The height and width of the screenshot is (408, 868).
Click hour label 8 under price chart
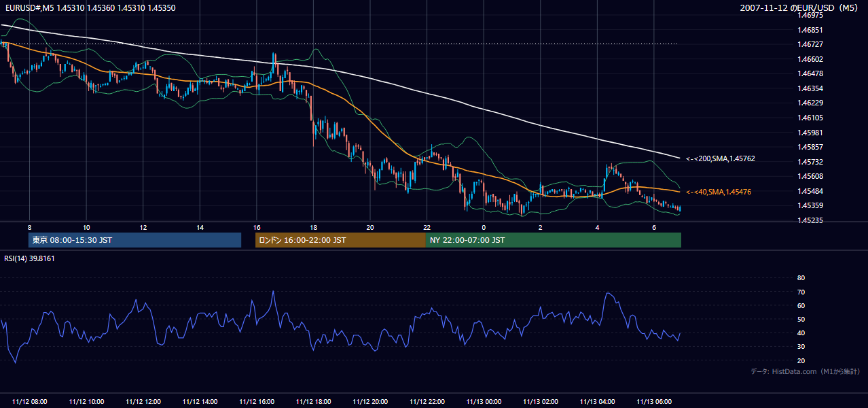coord(30,227)
